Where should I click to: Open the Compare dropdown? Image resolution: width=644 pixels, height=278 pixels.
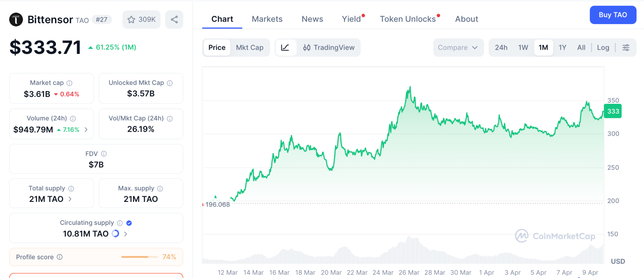[458, 47]
